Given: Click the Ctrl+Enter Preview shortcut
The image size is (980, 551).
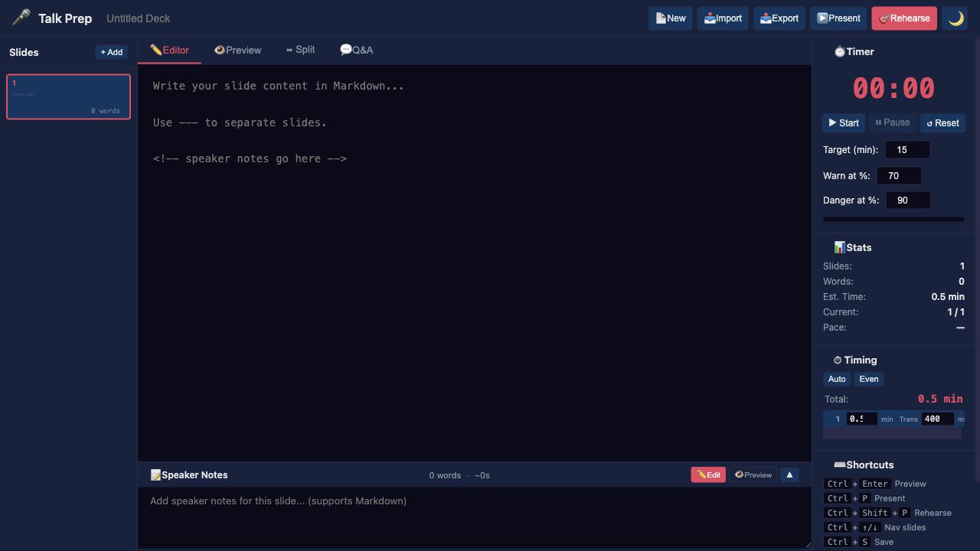Looking at the screenshot, I should click(874, 484).
